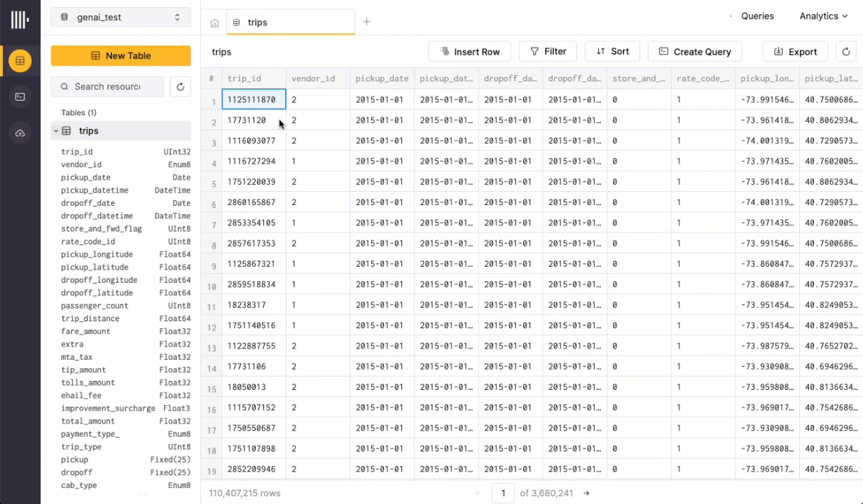The image size is (863, 504).
Task: Open the Filter options
Action: point(548,52)
